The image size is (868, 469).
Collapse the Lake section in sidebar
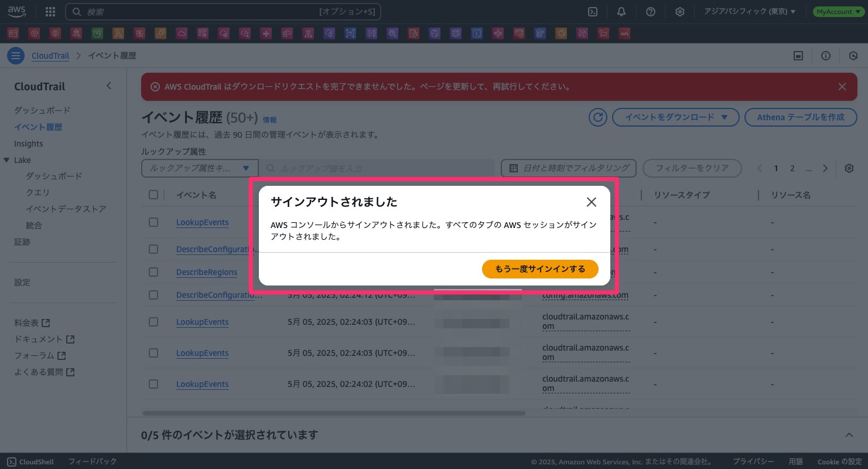coord(6,160)
